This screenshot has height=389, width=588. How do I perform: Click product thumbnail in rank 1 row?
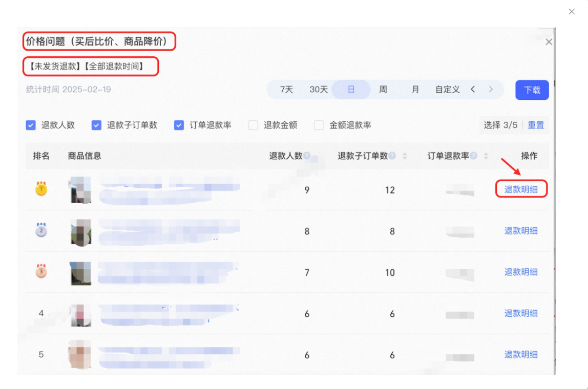tap(80, 190)
